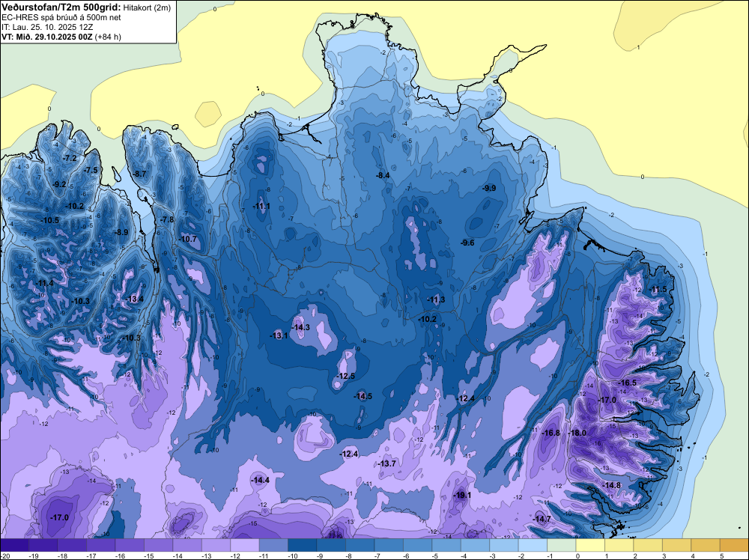749x560 pixels.
Task: Click the -10.5 temperature label
Action: pyautogui.click(x=50, y=220)
